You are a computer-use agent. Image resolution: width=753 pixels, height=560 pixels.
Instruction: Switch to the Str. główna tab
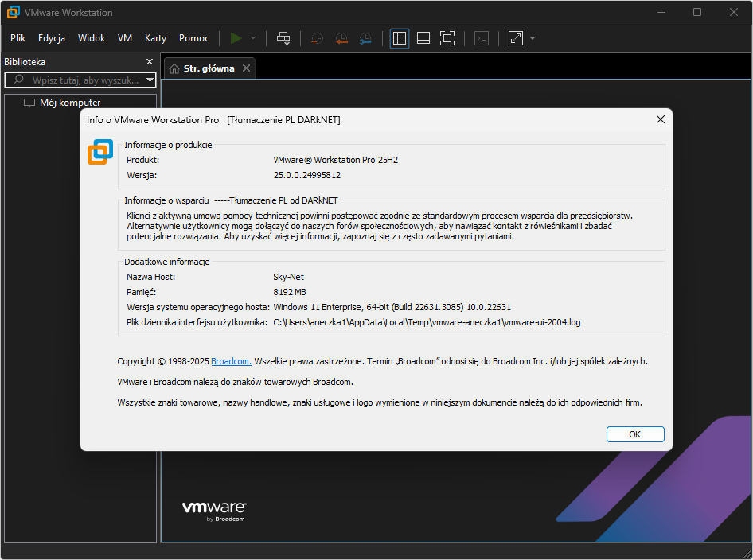209,68
